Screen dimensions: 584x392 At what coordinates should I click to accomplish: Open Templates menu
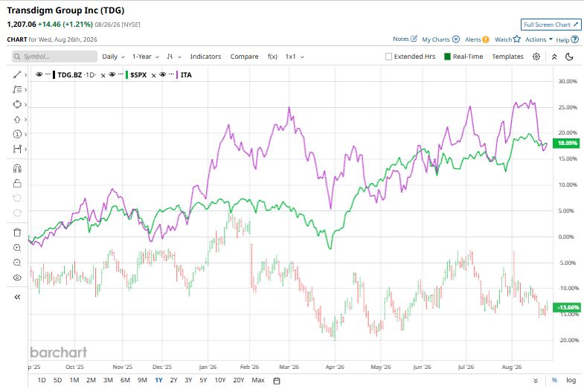(x=507, y=57)
